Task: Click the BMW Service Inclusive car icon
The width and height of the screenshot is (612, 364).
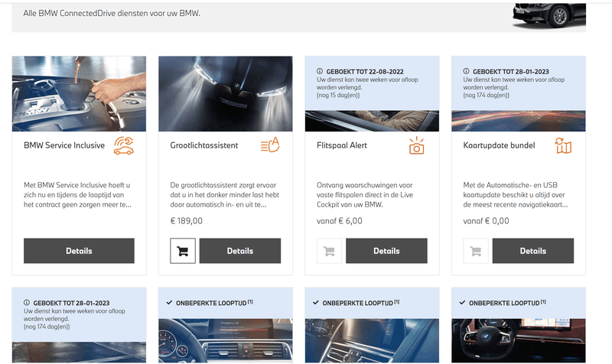Action: [123, 145]
